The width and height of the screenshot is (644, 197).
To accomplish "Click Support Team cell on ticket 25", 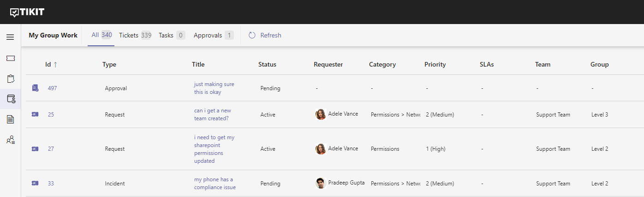I will (x=553, y=114).
